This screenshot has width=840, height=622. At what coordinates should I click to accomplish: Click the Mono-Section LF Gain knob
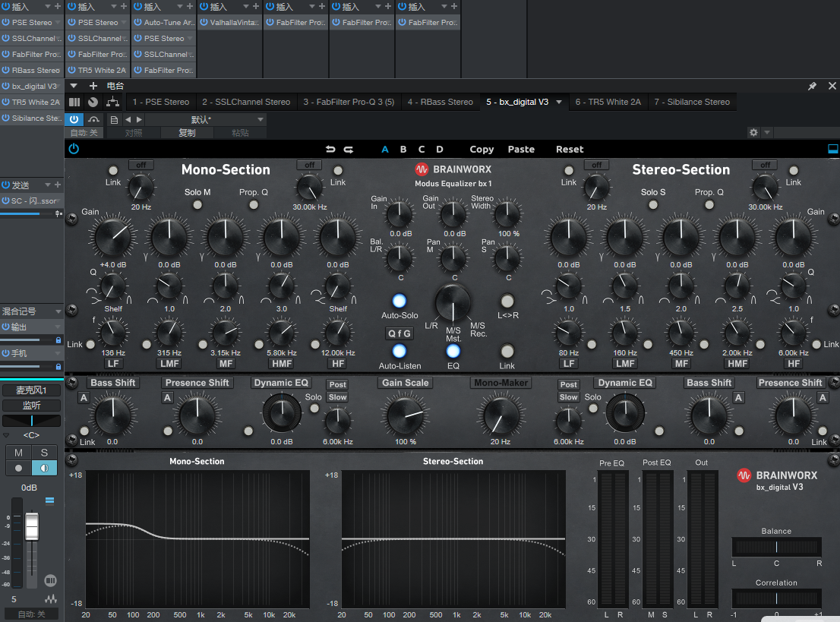tap(114, 235)
